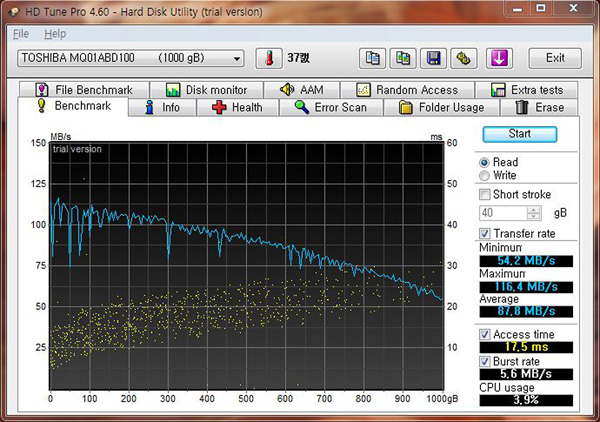Image resolution: width=600 pixels, height=422 pixels.
Task: Click the 17.5 ms access time value
Action: click(526, 347)
